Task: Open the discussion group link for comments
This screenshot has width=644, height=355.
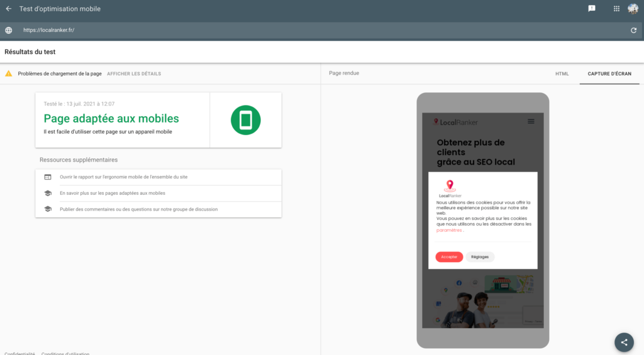Action: (x=139, y=209)
